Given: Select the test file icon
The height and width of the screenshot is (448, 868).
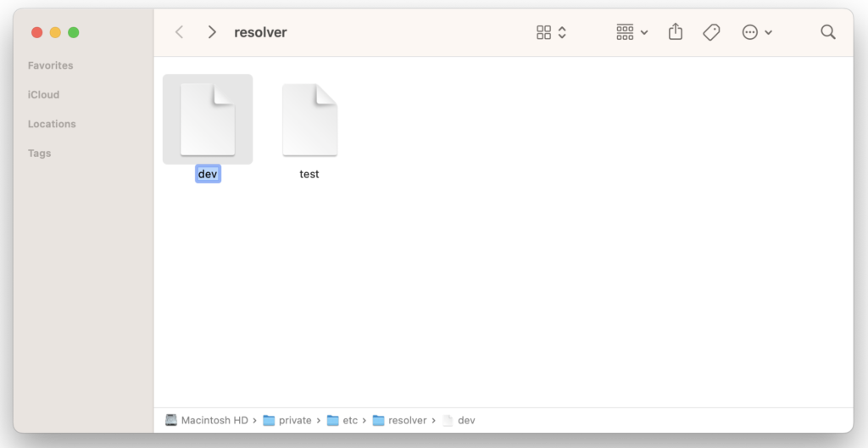Looking at the screenshot, I should coord(309,119).
